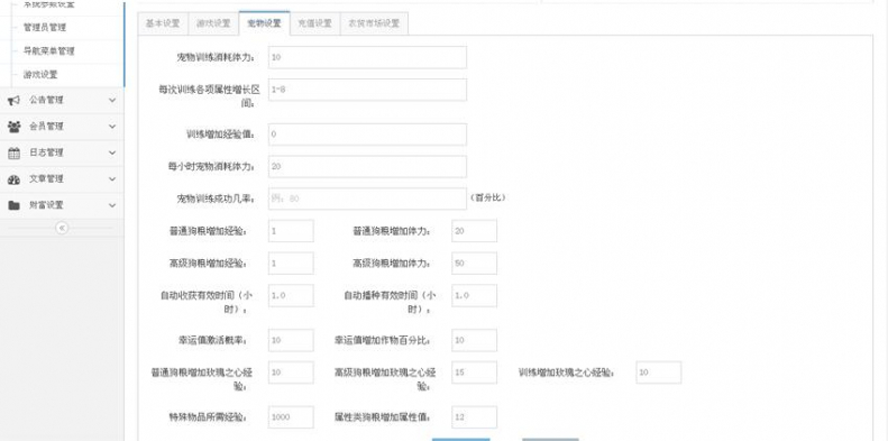Click the users icon beside 会员管理

(14, 127)
